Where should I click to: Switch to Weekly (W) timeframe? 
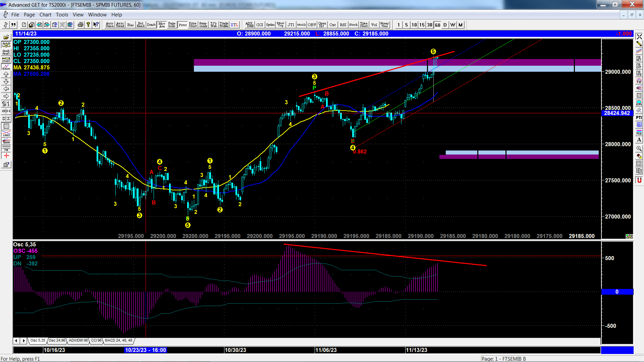(453, 25)
